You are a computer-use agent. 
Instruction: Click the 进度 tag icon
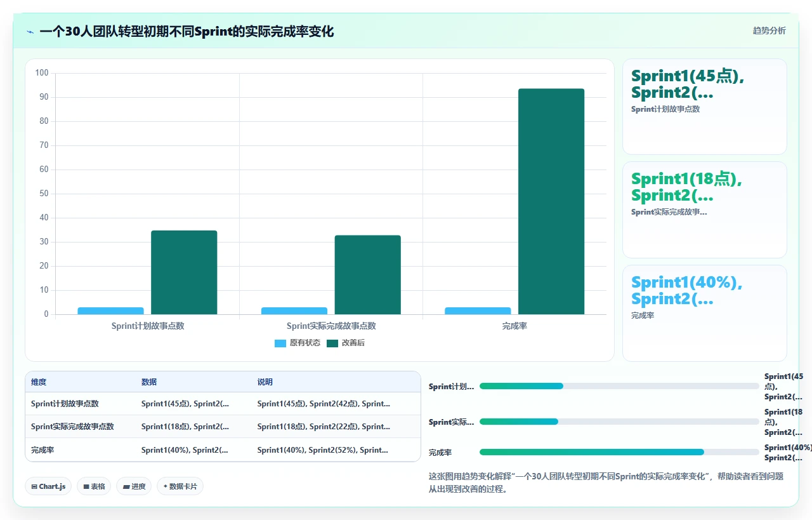[x=126, y=487]
